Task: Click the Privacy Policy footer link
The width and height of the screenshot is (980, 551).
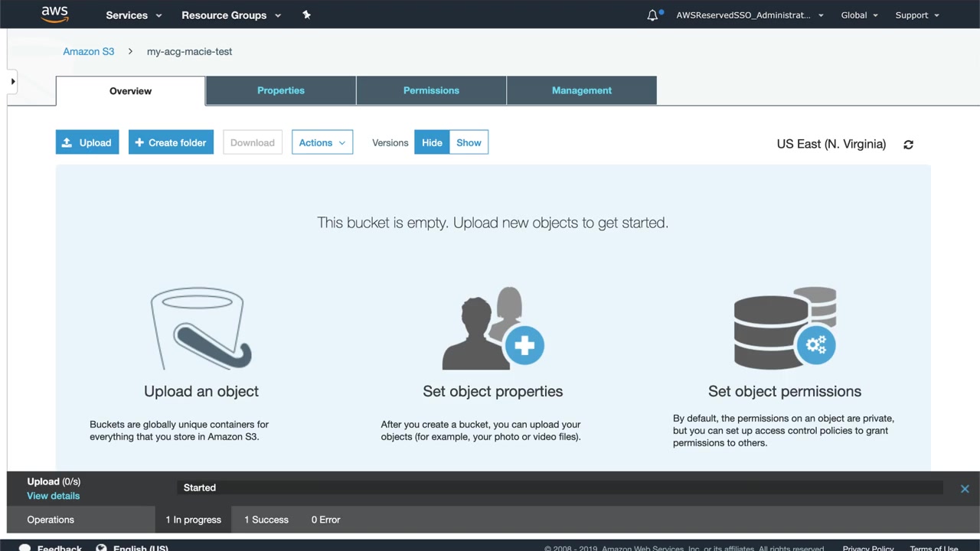Action: point(868,548)
